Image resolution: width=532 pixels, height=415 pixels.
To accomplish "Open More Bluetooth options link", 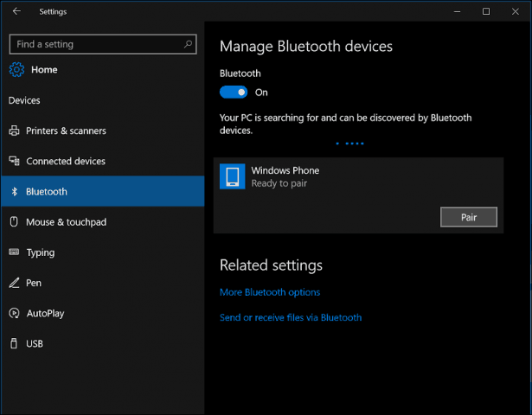I will (x=270, y=292).
